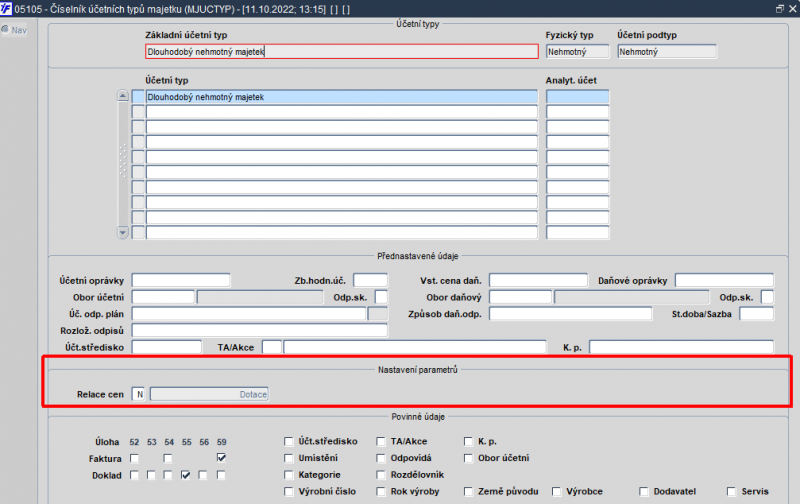Uncheck the Faktura checkbox under column 59
This screenshot has width=800, height=504.
pos(221,458)
